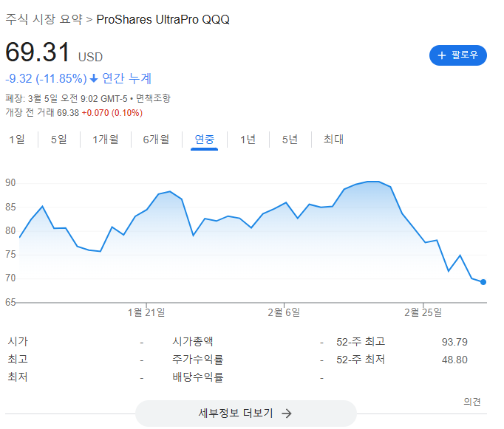This screenshot has width=504, height=429.
Task: Click the 2월 25일 axis label
Action: pos(423,312)
